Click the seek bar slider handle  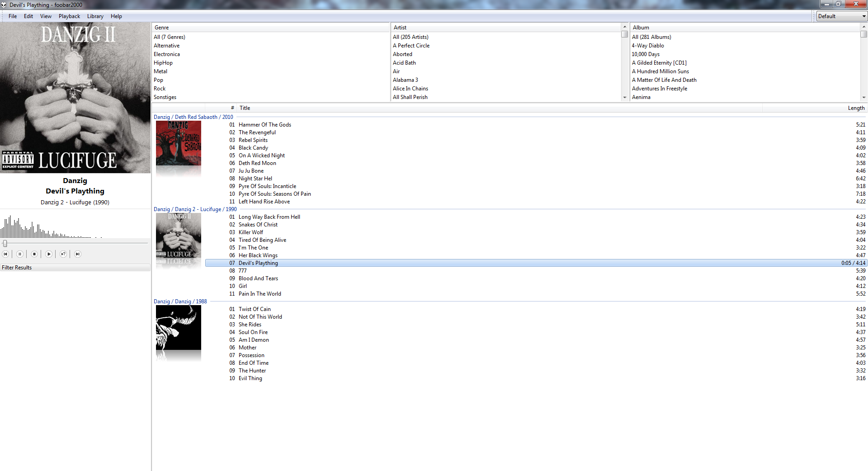5,244
